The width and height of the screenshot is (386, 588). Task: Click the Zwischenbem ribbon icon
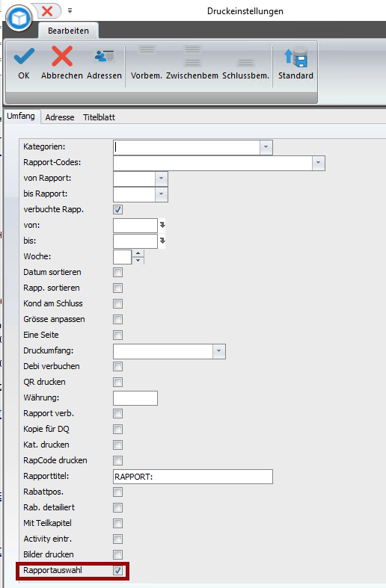click(192, 56)
